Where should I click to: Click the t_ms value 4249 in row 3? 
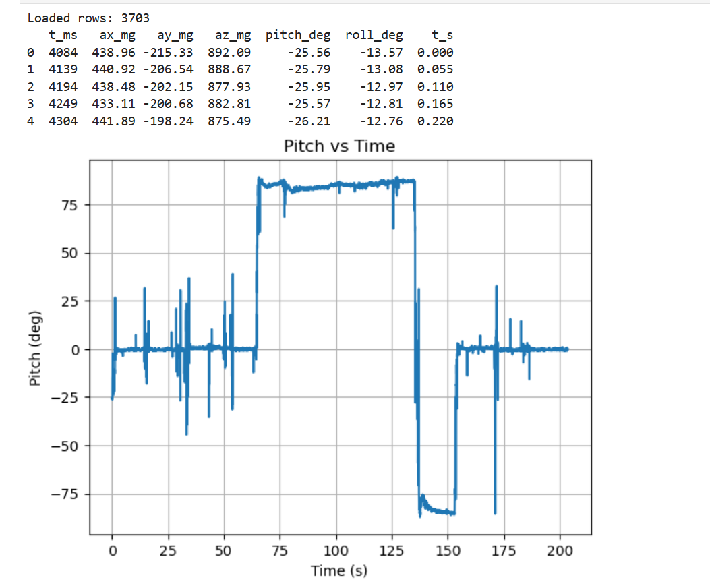click(x=63, y=104)
